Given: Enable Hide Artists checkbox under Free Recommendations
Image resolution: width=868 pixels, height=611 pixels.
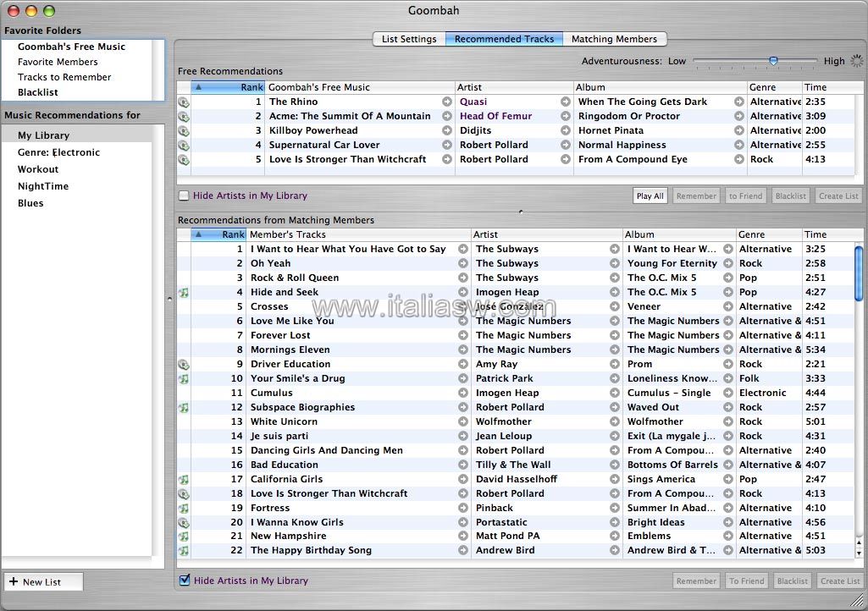Looking at the screenshot, I should (x=184, y=196).
